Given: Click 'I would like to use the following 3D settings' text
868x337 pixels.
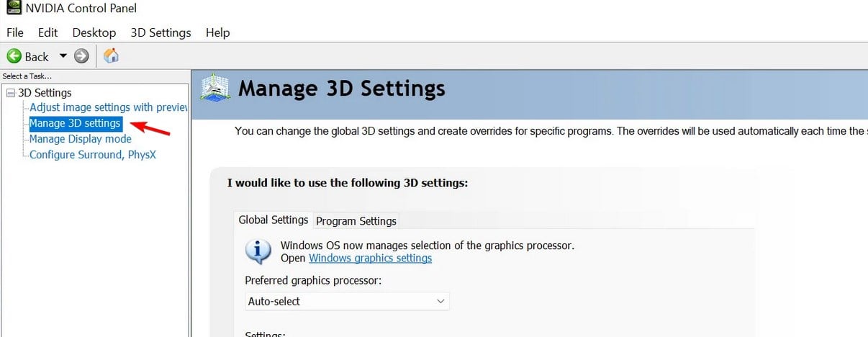Looking at the screenshot, I should pos(348,183).
